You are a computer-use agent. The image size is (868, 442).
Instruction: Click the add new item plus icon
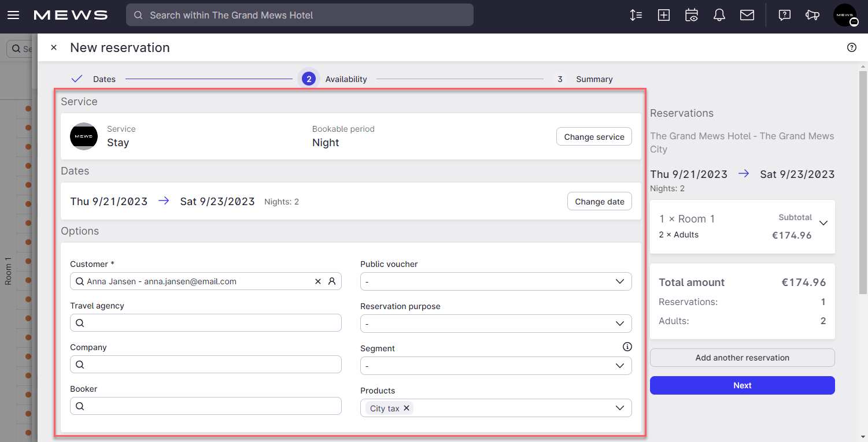coord(663,15)
